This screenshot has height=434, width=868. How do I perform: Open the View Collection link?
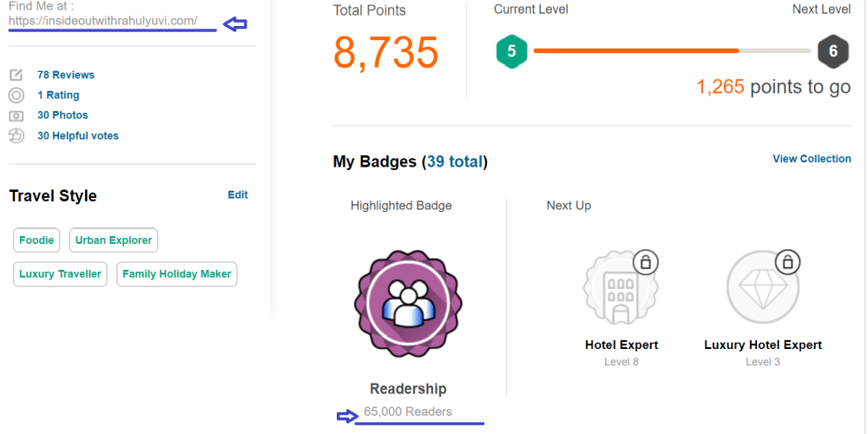click(x=812, y=159)
